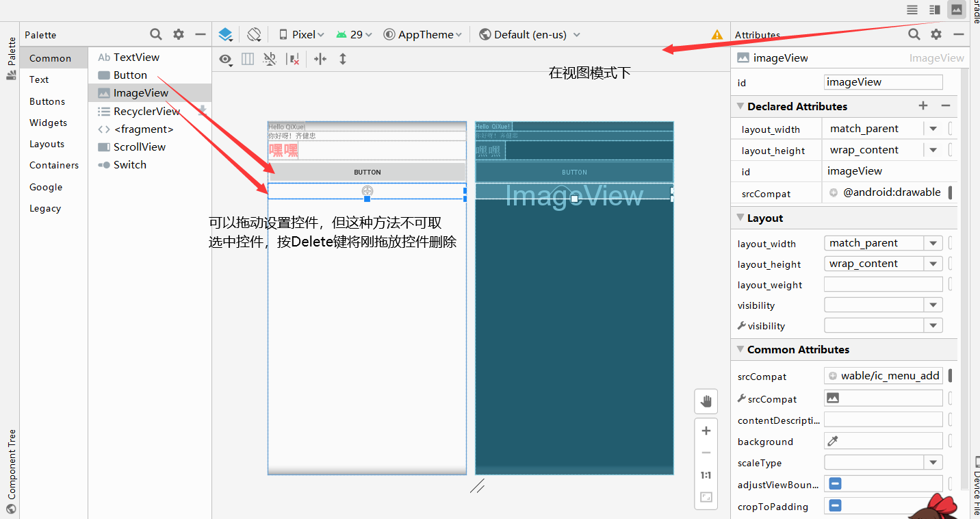Open the scaleType dropdown

pos(933,463)
